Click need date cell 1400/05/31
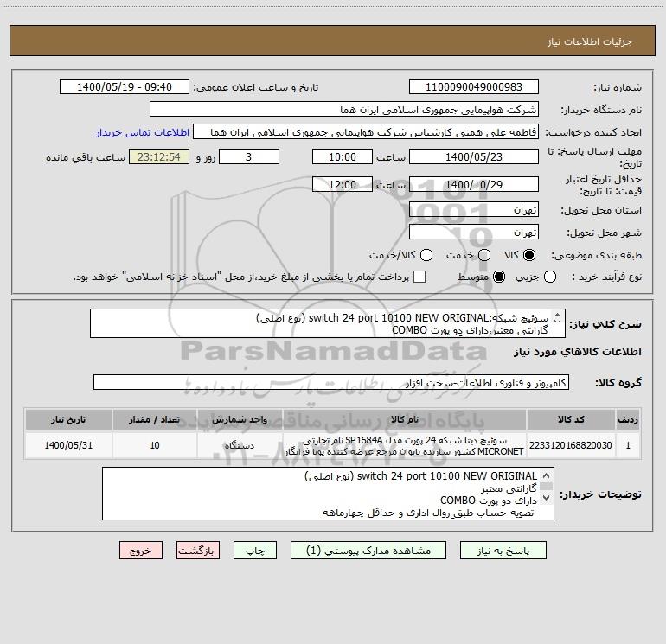The width and height of the screenshot is (666, 644). click(x=68, y=445)
